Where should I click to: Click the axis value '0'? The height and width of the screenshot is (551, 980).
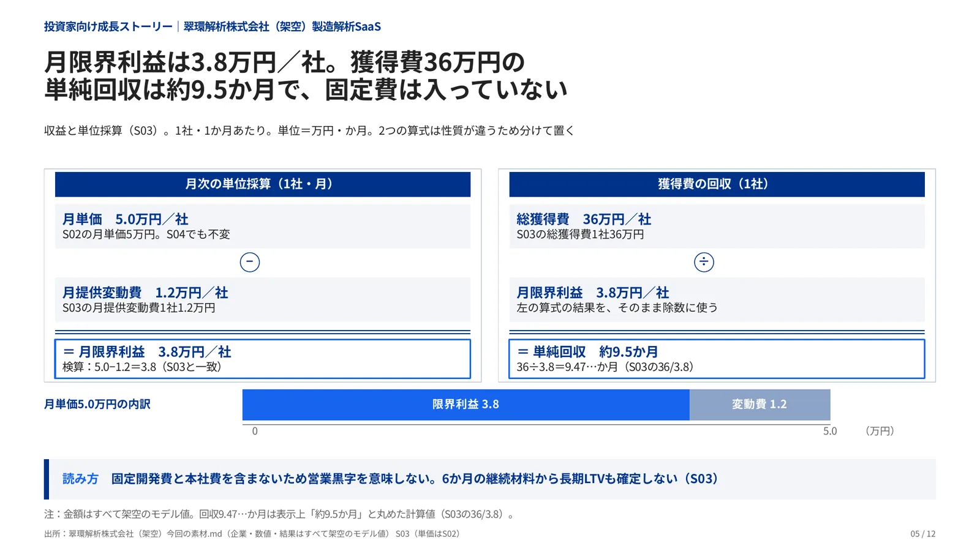pyautogui.click(x=255, y=431)
